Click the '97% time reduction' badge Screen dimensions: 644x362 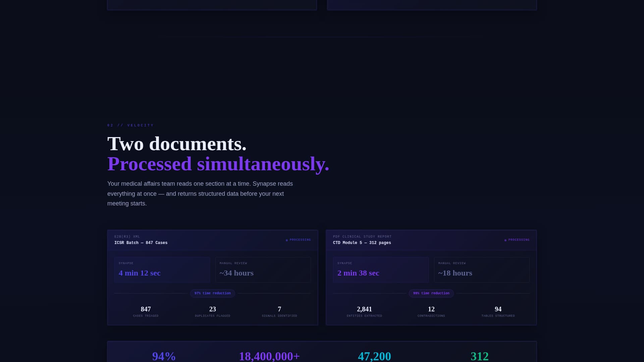pyautogui.click(x=213, y=293)
